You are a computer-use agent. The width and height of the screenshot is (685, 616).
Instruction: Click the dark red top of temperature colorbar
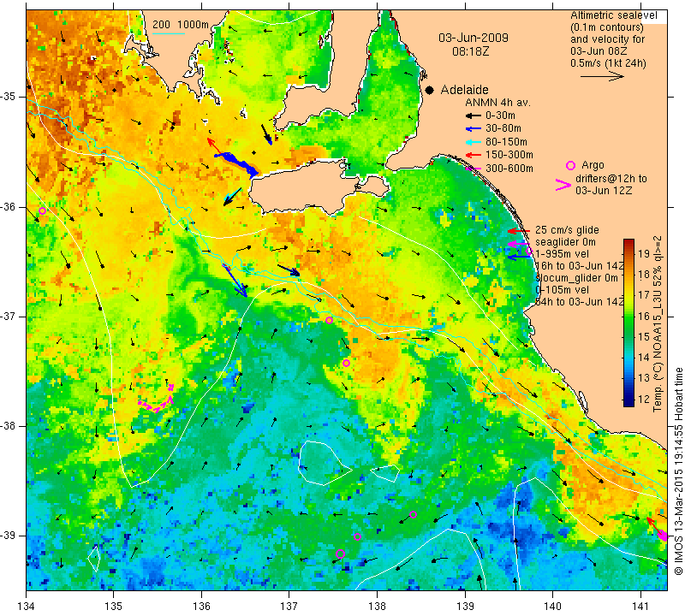(x=628, y=243)
